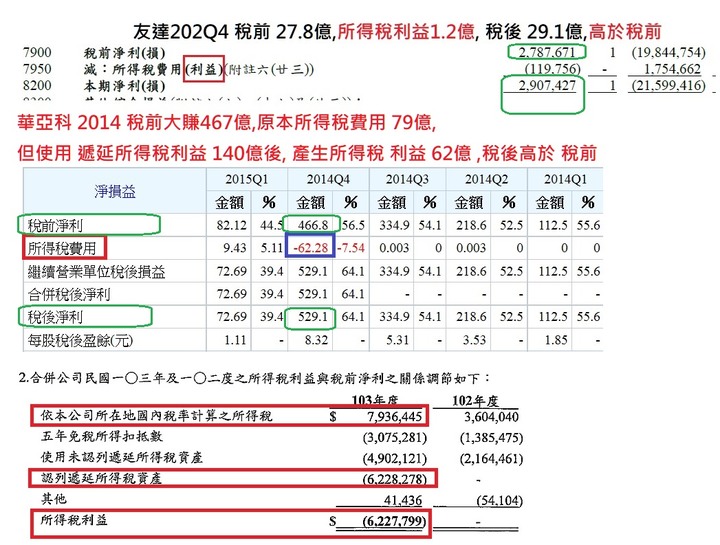Image resolution: width=720 pixels, height=545 pixels.
Task: Click the -62.28 income tax cell
Action: click(311, 248)
